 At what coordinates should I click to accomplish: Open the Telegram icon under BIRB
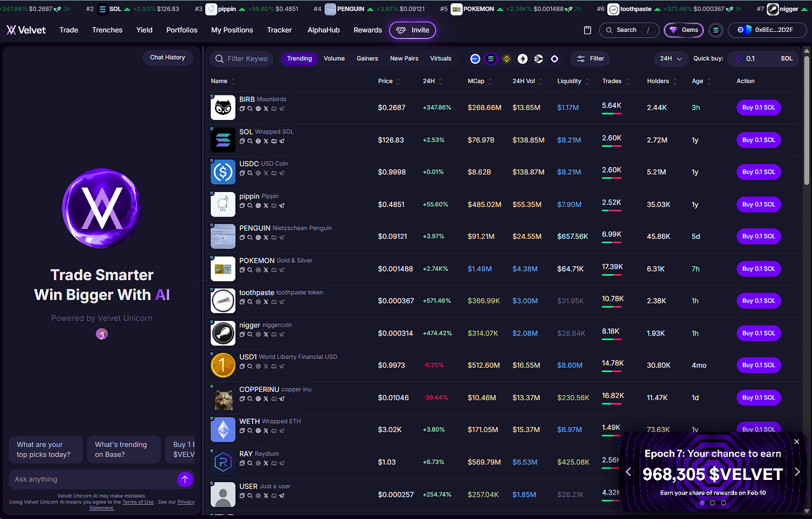pos(282,109)
